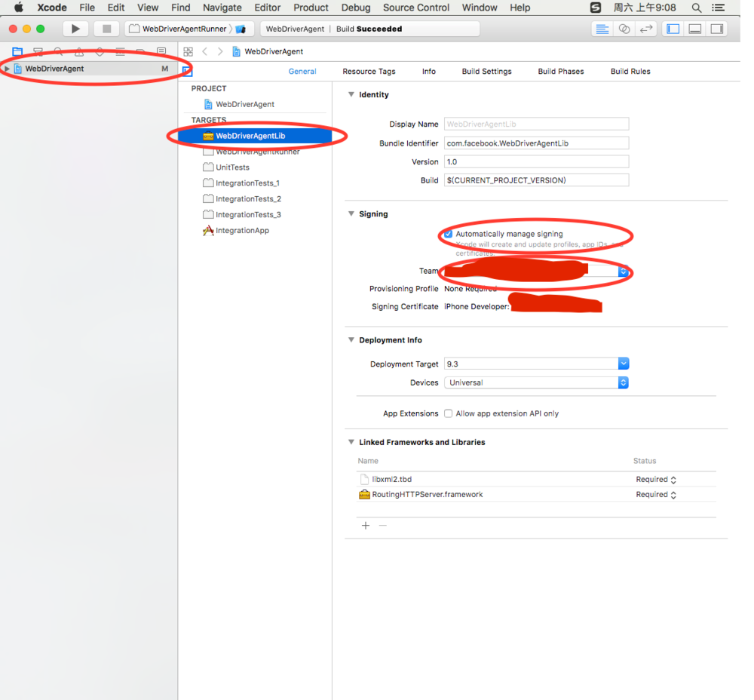Open the Navigate menu

click(x=222, y=8)
